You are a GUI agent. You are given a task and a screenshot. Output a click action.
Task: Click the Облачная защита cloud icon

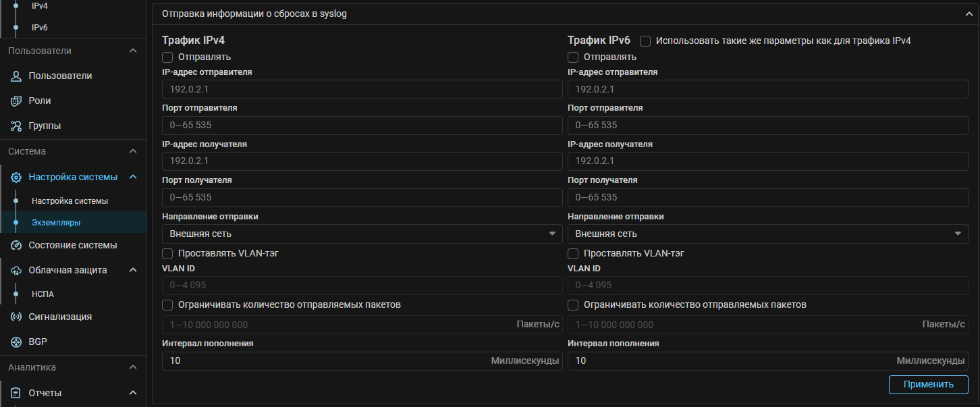coord(17,271)
